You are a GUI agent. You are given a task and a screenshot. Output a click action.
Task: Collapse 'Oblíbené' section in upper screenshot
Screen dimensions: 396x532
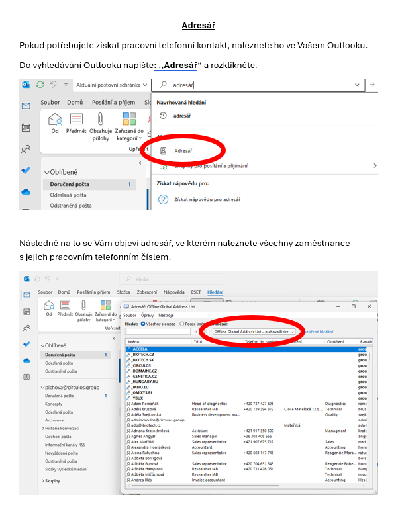point(46,172)
